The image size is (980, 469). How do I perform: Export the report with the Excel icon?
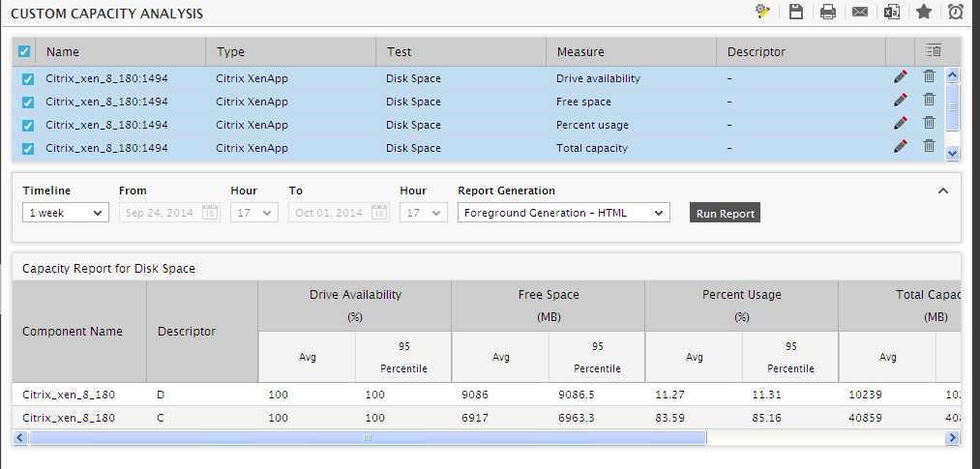pos(892,12)
